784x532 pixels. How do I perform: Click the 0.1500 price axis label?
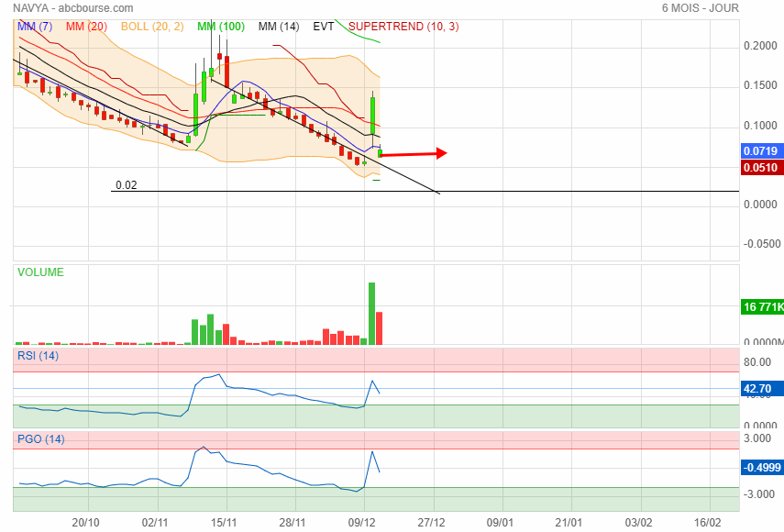pos(760,85)
